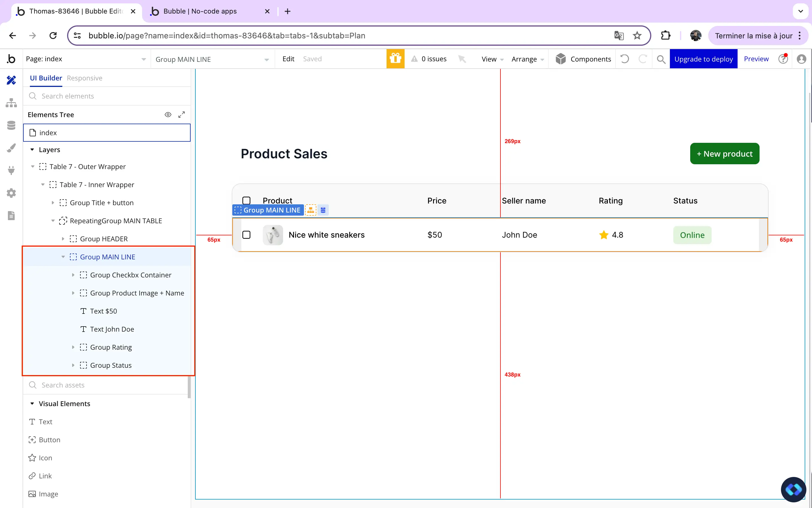The height and width of the screenshot is (508, 812).
Task: Open the Settings gear tab
Action: coord(11,193)
